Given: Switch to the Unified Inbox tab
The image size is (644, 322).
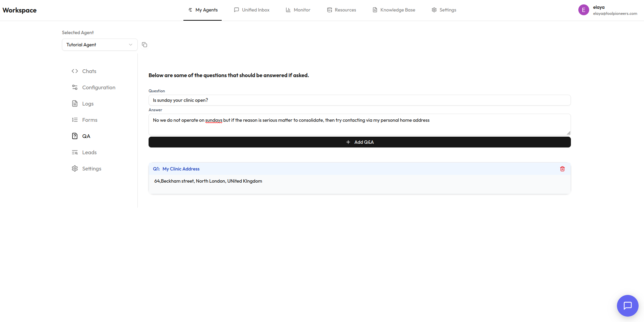Looking at the screenshot, I should coord(252,10).
